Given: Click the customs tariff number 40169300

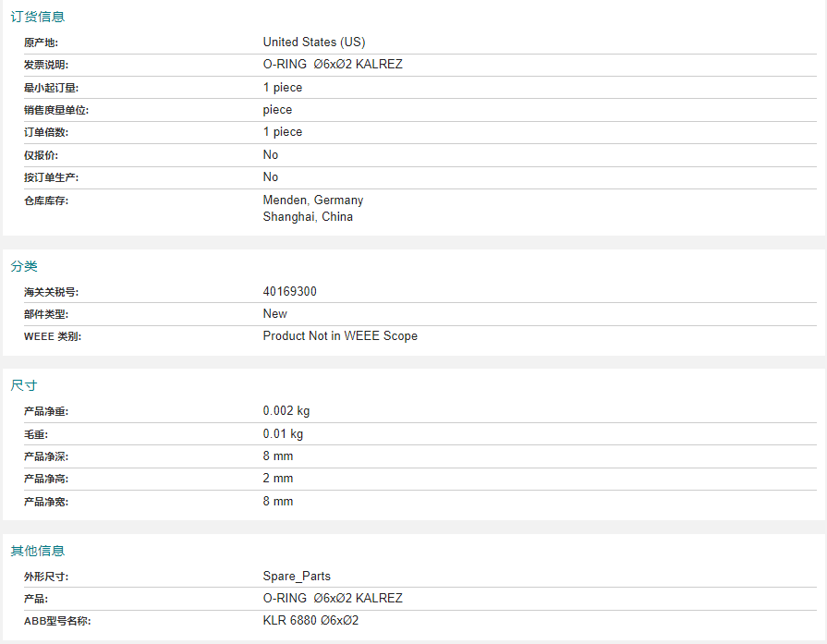Looking at the screenshot, I should 289,292.
